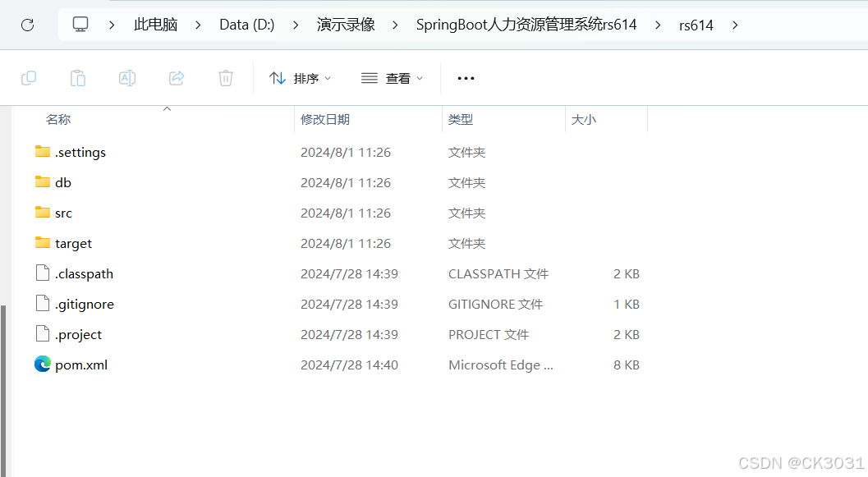868x477 pixels.
Task: Open the 查看 view dropdown
Action: [x=392, y=78]
